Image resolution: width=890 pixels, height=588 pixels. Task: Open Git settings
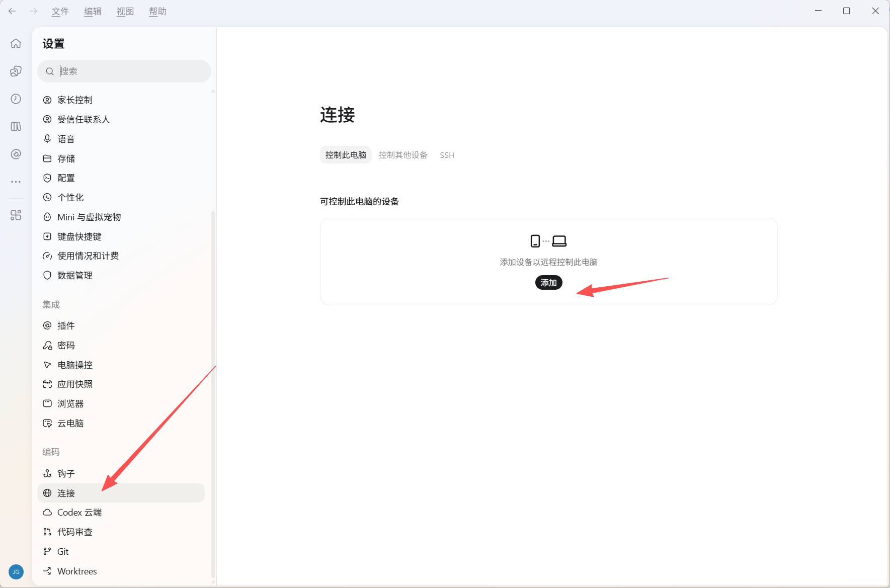click(121, 551)
